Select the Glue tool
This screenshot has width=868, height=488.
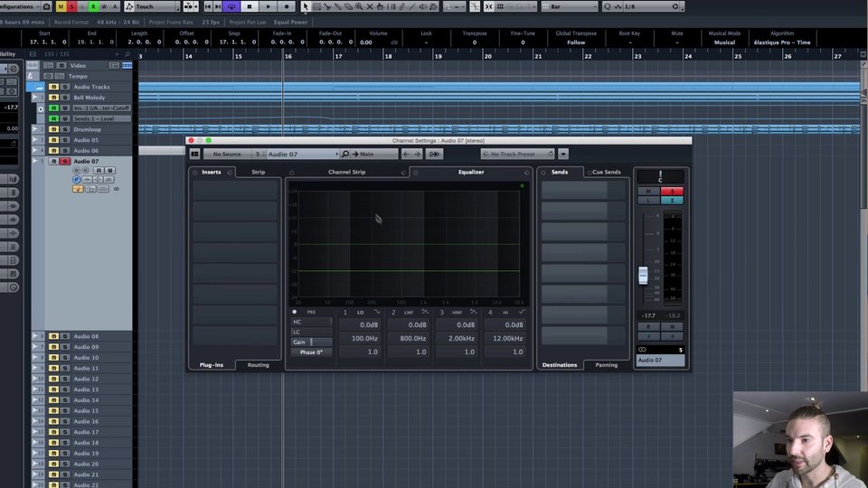coord(337,6)
